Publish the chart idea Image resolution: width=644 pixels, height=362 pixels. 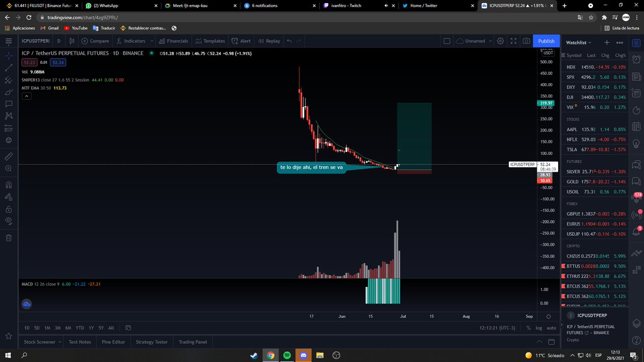(x=546, y=41)
